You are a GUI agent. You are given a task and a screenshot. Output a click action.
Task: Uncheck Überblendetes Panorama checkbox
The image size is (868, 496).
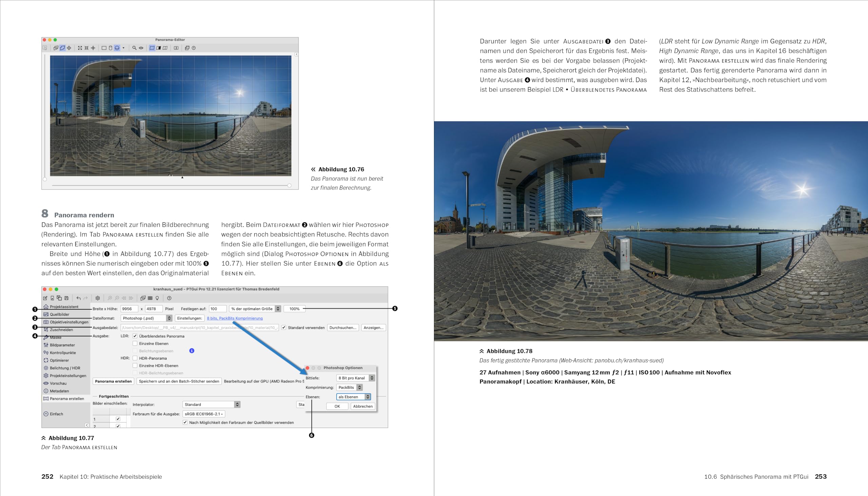tap(135, 336)
